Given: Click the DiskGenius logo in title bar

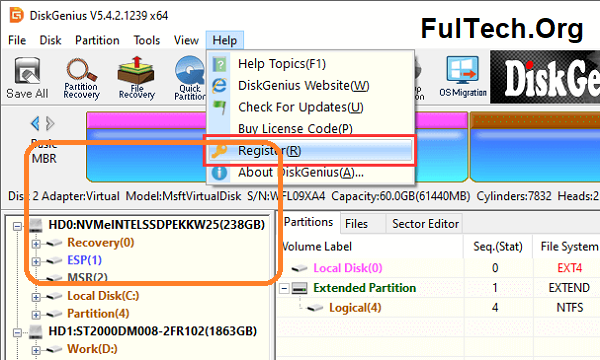Looking at the screenshot, I should pos(16,15).
